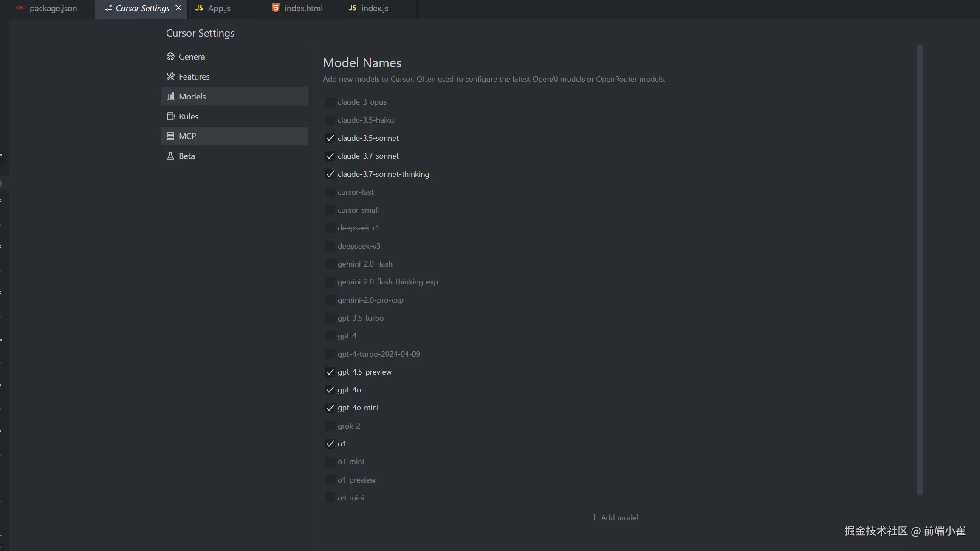Open the Beta settings section
Viewport: 980px width, 551px height.
pos(234,156)
